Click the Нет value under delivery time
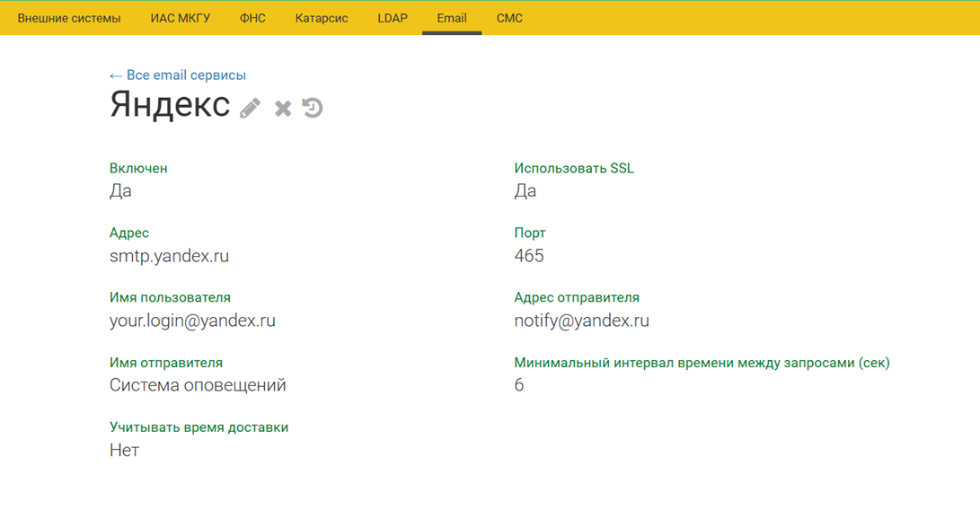980x510 pixels. tap(124, 450)
